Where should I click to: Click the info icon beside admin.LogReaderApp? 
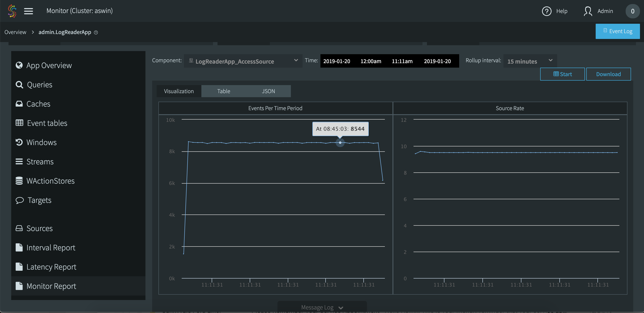point(96,32)
